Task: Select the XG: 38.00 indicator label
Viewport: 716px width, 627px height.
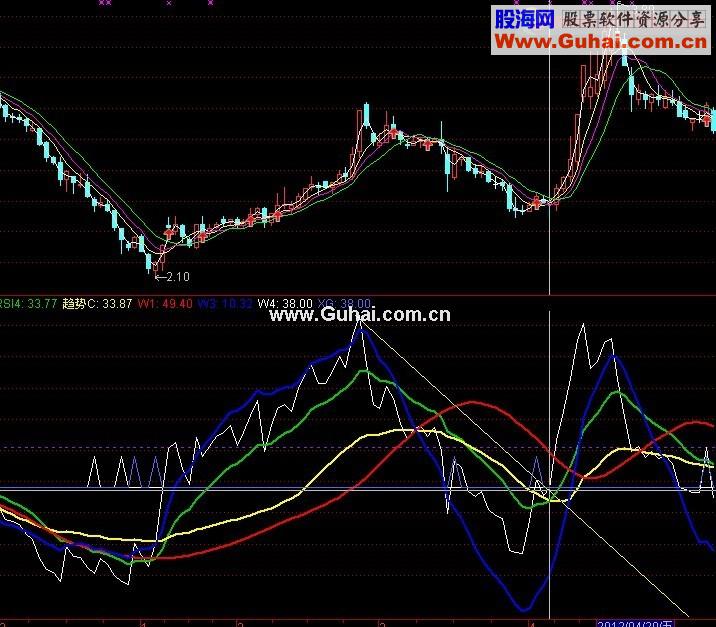Action: coord(344,304)
